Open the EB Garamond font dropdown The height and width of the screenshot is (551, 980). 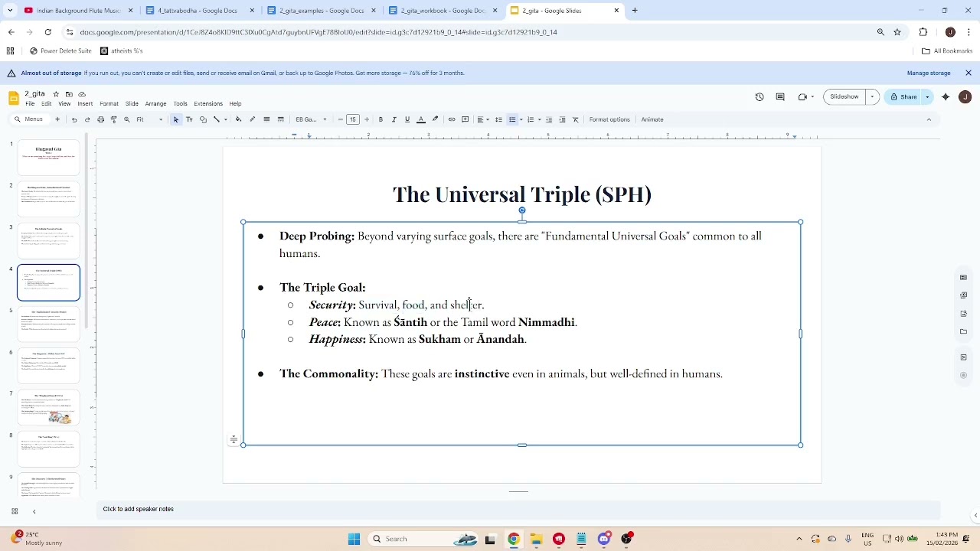click(x=311, y=119)
